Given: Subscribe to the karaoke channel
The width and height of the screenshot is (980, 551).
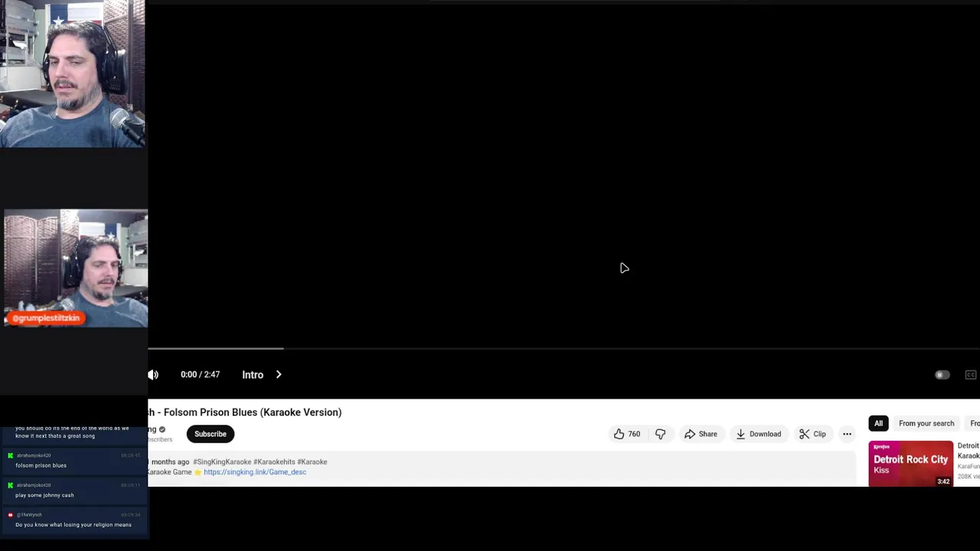Looking at the screenshot, I should point(211,434).
